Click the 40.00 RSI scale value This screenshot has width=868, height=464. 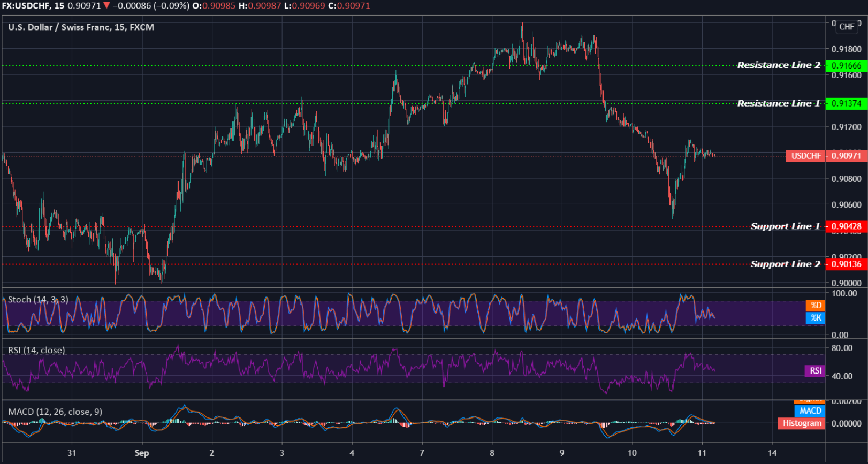coord(842,376)
